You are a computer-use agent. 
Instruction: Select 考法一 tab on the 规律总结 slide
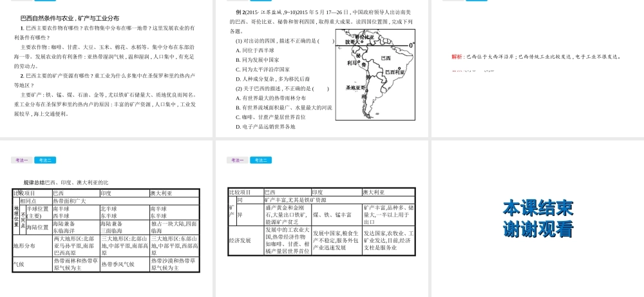click(x=22, y=160)
